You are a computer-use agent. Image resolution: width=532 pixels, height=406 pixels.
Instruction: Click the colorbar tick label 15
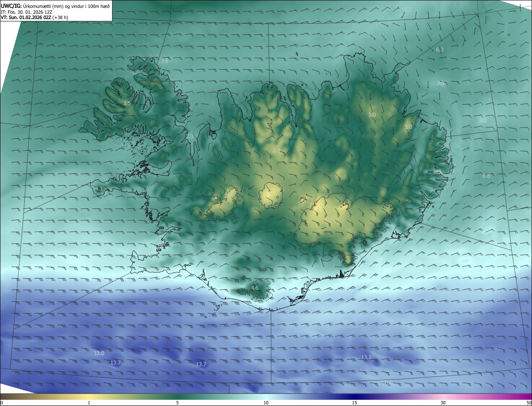point(355,403)
